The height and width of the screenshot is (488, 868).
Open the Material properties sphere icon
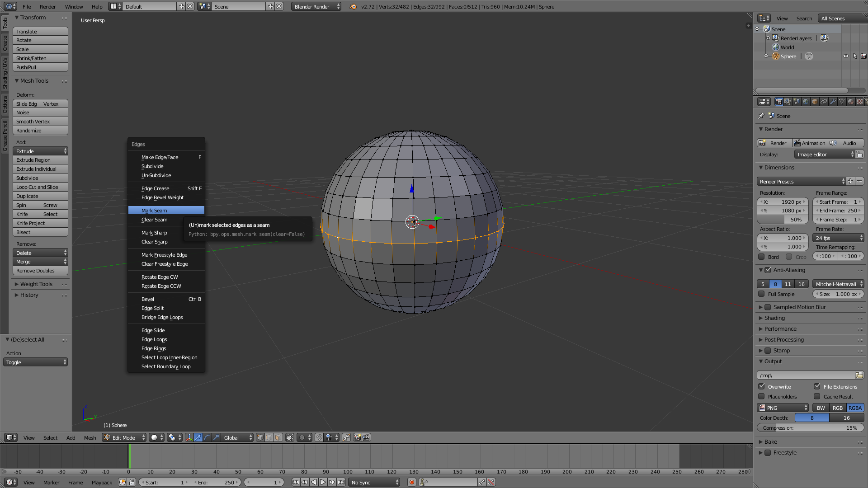(851, 102)
